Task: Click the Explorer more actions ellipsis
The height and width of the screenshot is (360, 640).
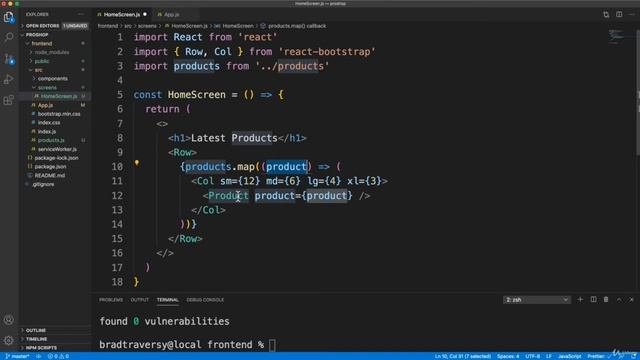Action: tap(81, 14)
